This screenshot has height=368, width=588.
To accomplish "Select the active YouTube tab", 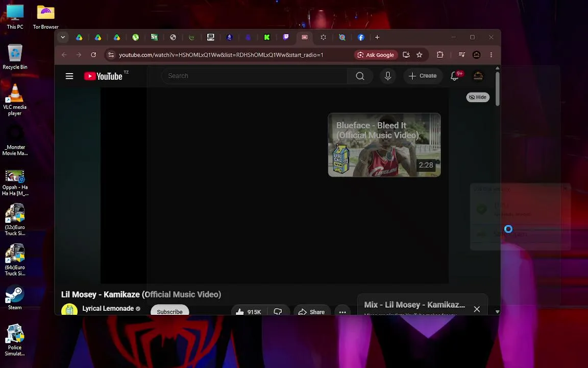I will [x=305, y=37].
